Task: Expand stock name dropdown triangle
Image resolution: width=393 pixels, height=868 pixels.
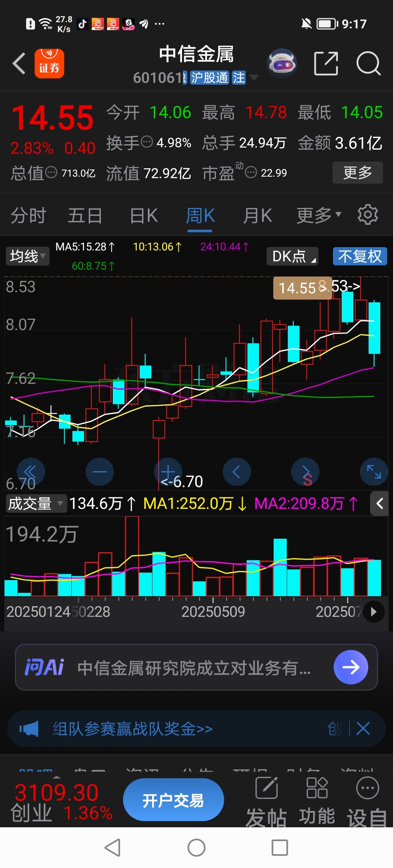Action: pyautogui.click(x=254, y=77)
